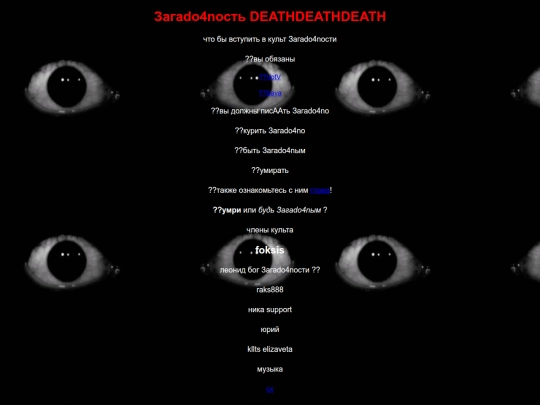Click the line '??курить Заrado4по'

270,131
